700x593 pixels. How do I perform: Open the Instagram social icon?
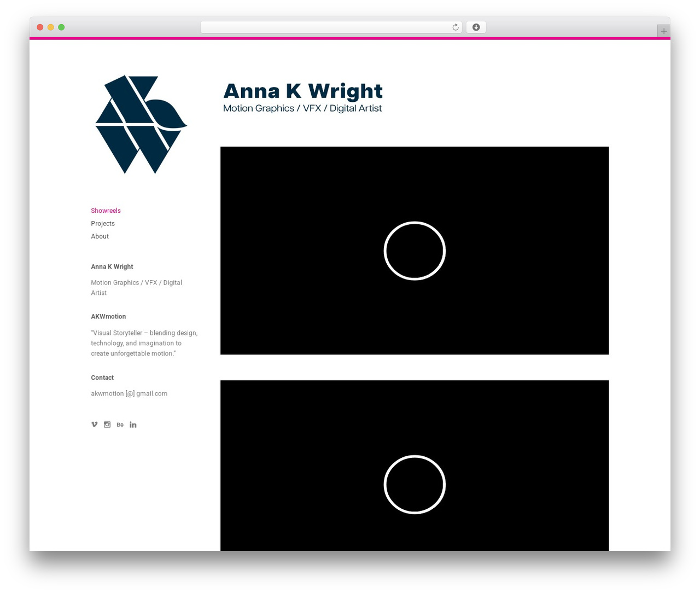(x=107, y=425)
